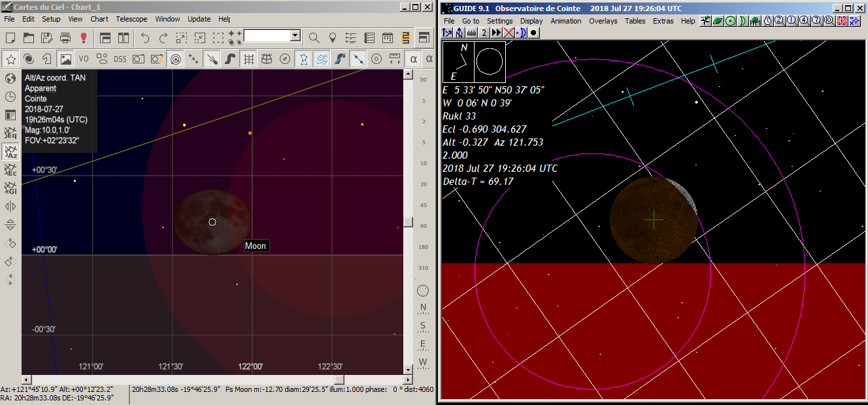Click 2018 Jul 27 19:26:04 UTC legend text

(500, 168)
